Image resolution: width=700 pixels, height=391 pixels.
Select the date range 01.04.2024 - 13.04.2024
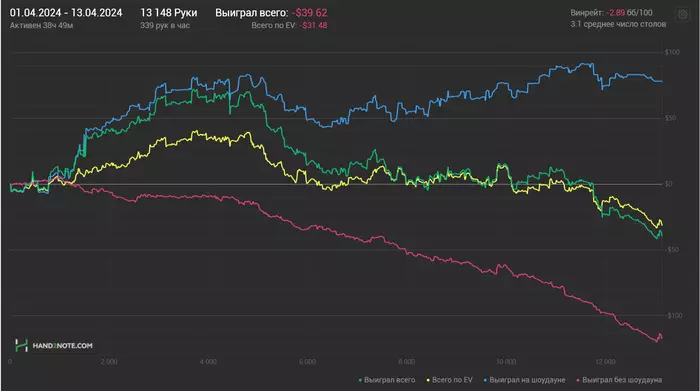(x=66, y=12)
